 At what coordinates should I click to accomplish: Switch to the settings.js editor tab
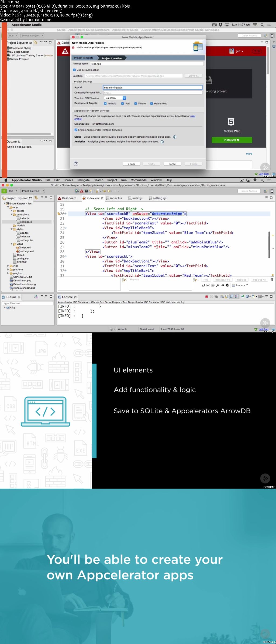(158, 198)
